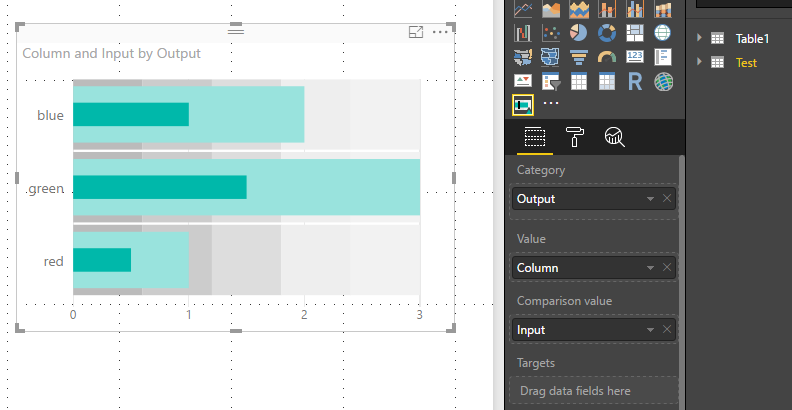Viewport: 792px width, 410px height.
Task: Select the Matrix visualization
Action: click(607, 81)
